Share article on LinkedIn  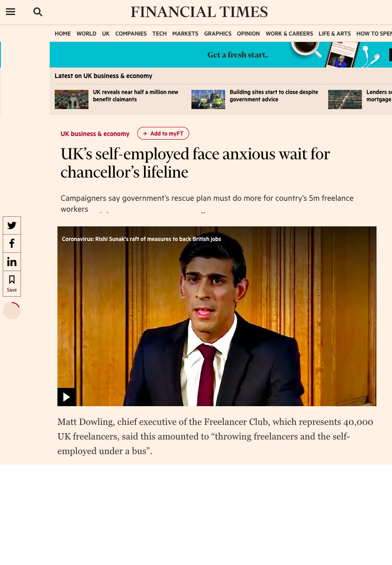(x=12, y=262)
